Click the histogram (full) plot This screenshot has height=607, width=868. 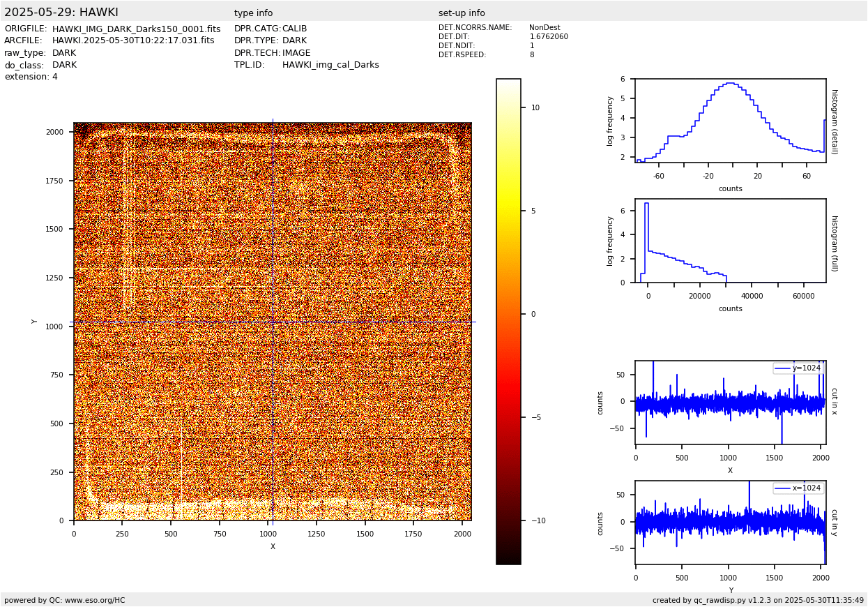coord(730,241)
